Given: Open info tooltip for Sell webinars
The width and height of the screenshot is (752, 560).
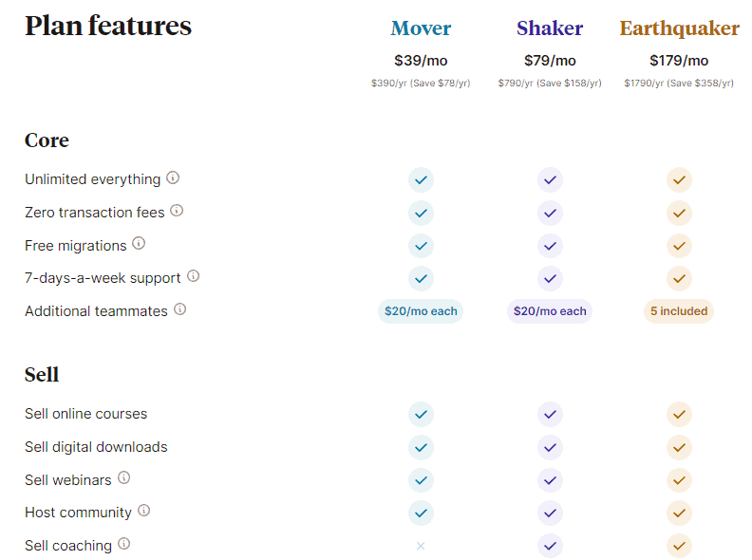Looking at the screenshot, I should click(x=123, y=478).
